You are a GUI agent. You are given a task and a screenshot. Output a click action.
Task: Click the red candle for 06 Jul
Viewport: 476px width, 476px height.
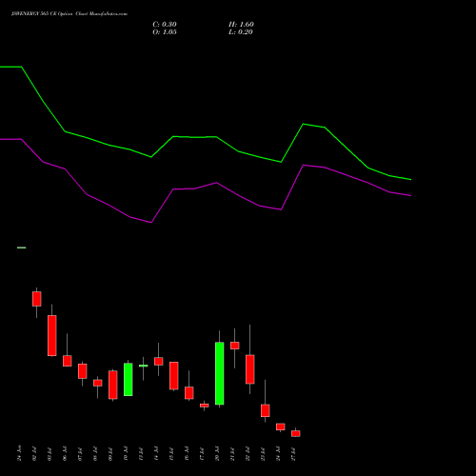67,361
